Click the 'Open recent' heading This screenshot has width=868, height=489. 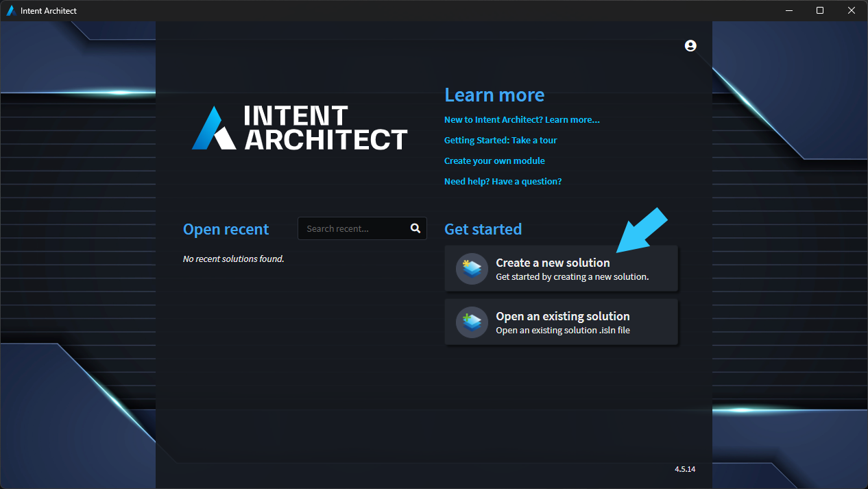click(x=226, y=229)
